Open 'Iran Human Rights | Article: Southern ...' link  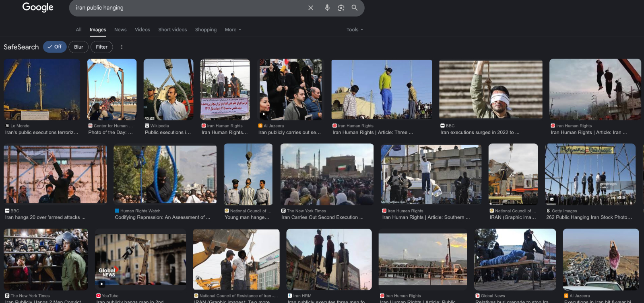tap(426, 217)
